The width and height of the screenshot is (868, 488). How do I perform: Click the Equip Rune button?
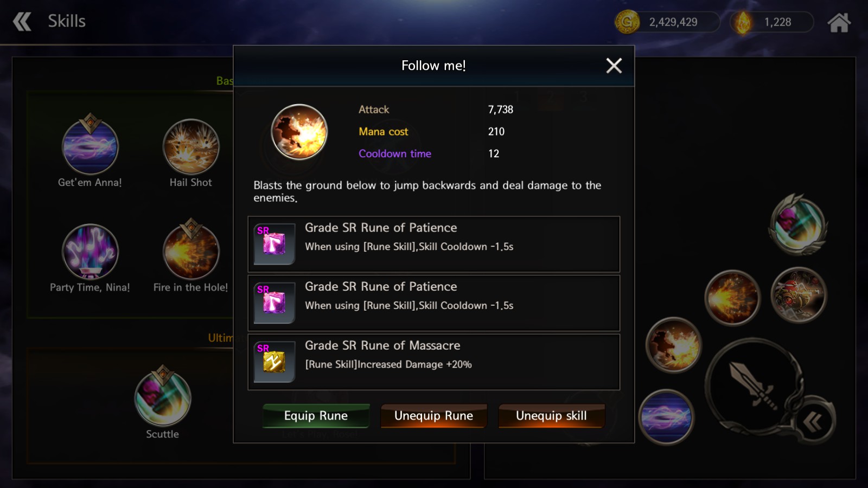point(316,415)
